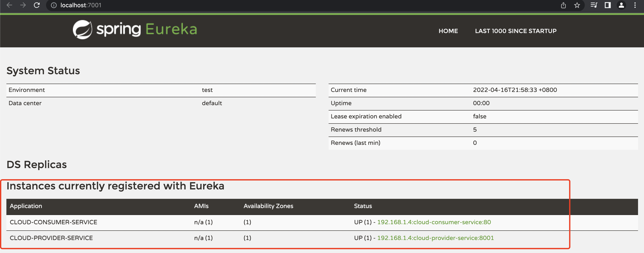
Task: Select the Uptime value 00:00
Action: pyautogui.click(x=481, y=103)
